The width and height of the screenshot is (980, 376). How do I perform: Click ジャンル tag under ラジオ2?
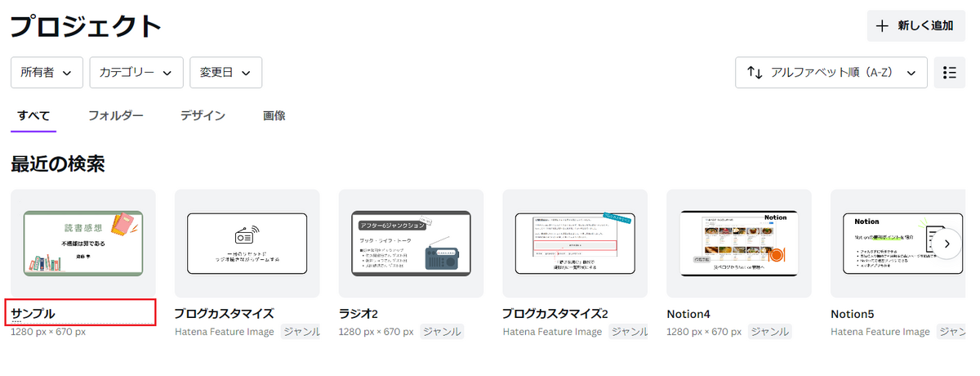tap(442, 332)
